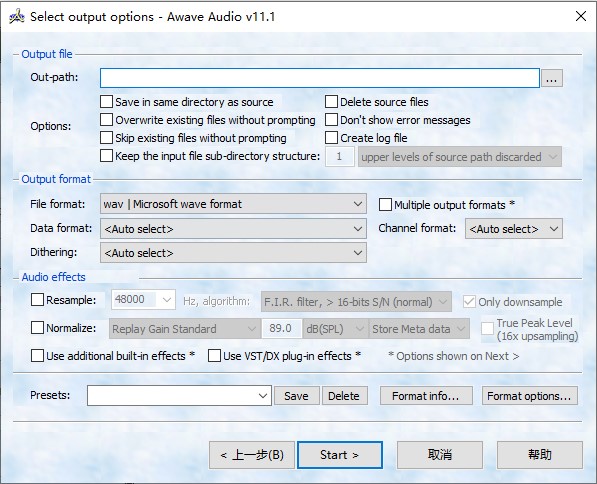
Task: Open the dB(SPL) unit dropdown
Action: point(335,329)
